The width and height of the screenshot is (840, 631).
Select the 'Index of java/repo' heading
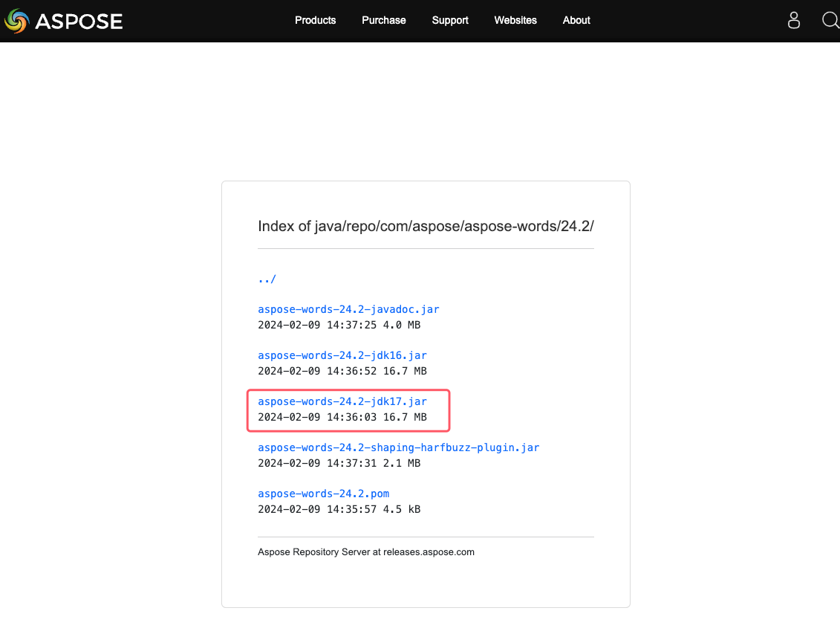(426, 226)
